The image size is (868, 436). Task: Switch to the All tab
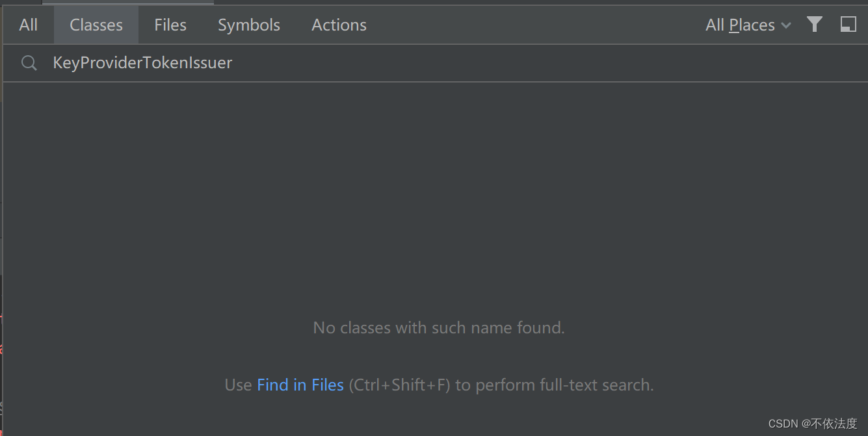(x=28, y=25)
